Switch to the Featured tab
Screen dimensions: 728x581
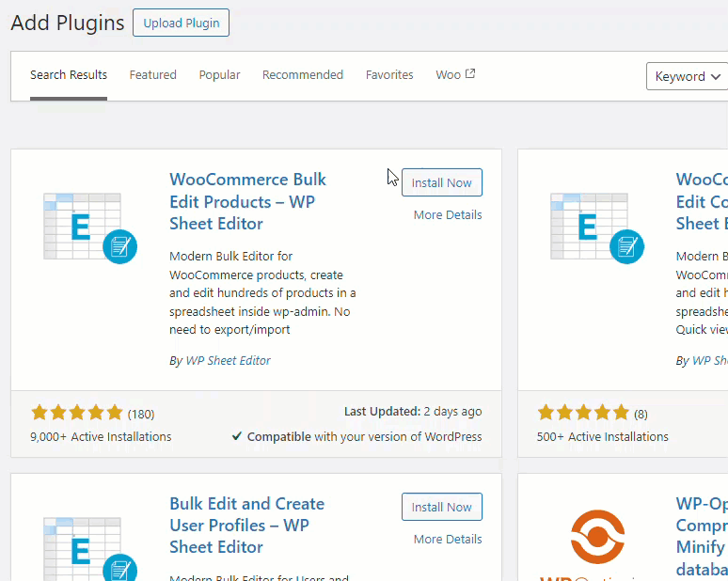(153, 75)
